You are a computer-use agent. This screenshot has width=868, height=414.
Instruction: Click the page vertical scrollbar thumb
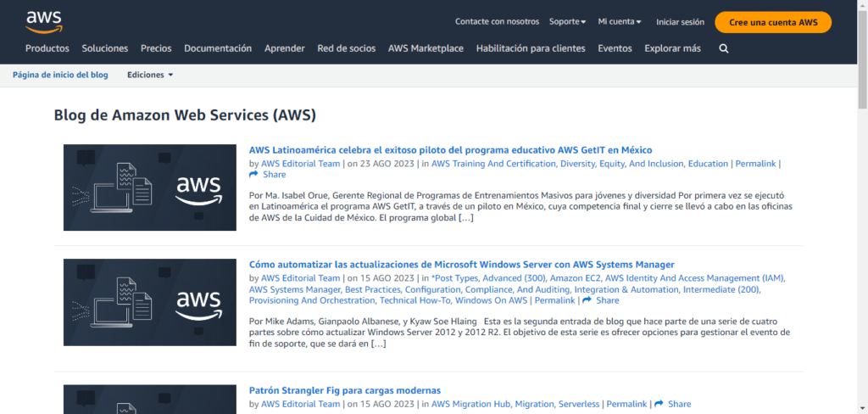(862, 59)
